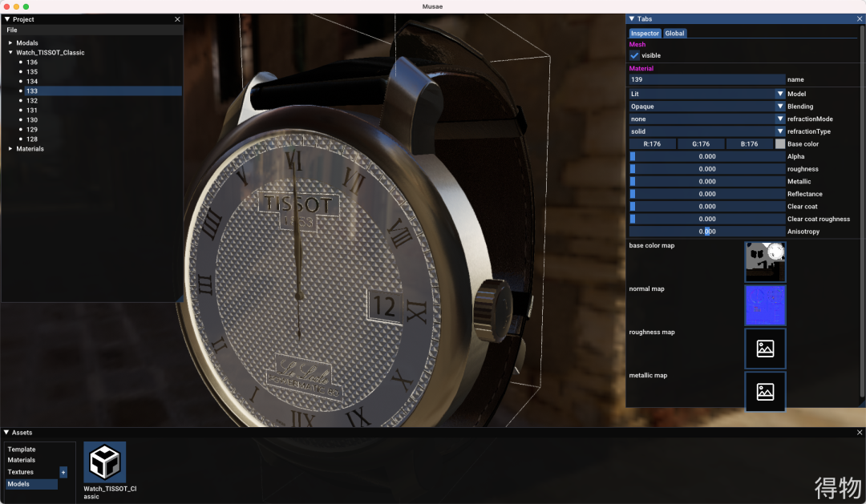The width and height of the screenshot is (866, 504).
Task: Click the Metallic slider
Action: pyautogui.click(x=707, y=182)
